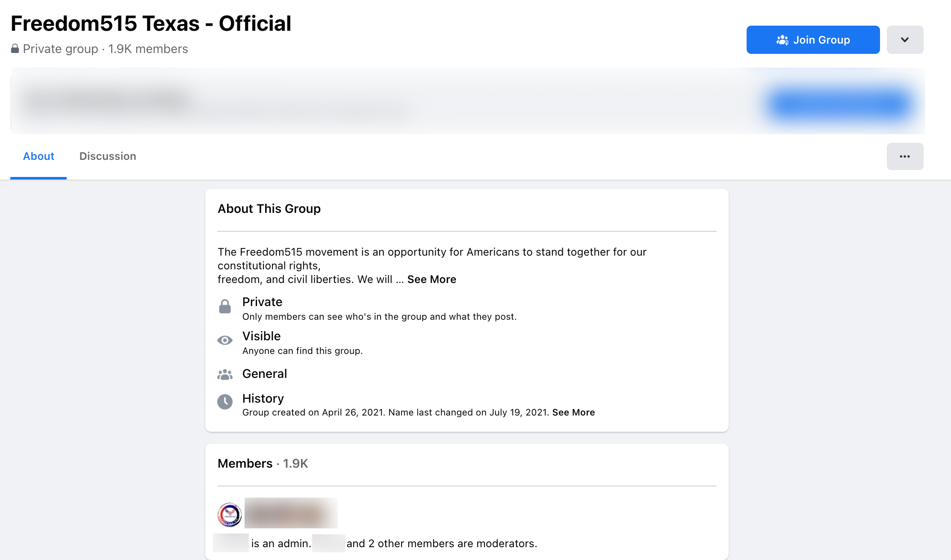Click the people icon next to General
This screenshot has height=560, width=951.
[225, 374]
